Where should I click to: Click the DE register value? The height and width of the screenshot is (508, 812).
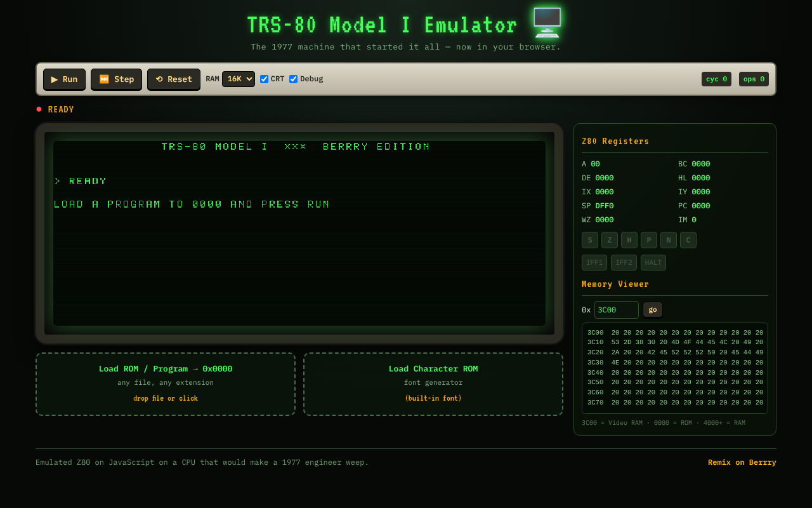[605, 178]
